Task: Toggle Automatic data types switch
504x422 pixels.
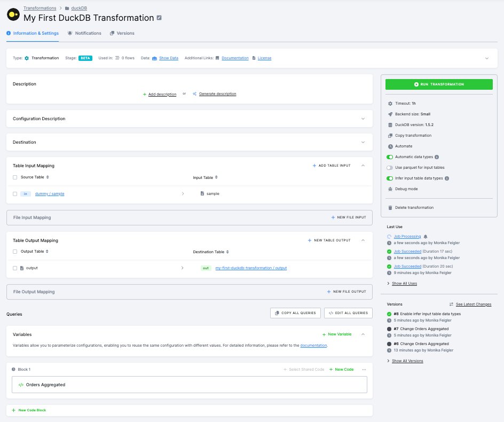Action: pyautogui.click(x=390, y=157)
